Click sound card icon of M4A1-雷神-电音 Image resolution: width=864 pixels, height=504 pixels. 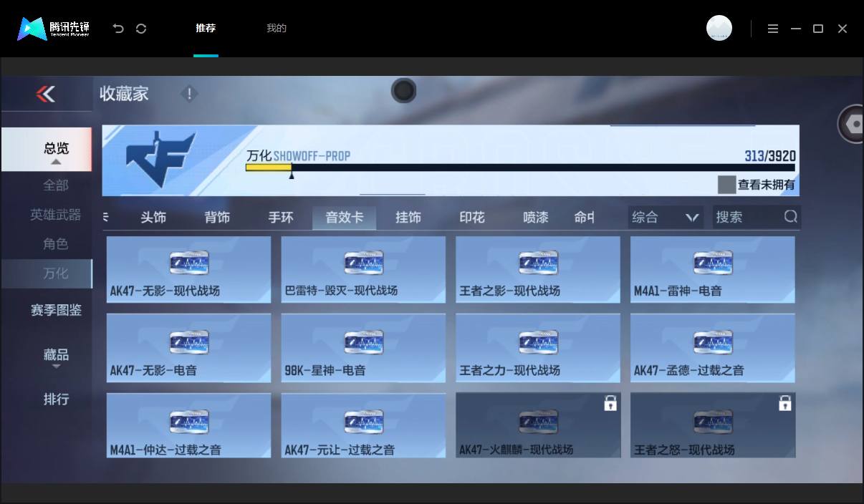point(713,263)
